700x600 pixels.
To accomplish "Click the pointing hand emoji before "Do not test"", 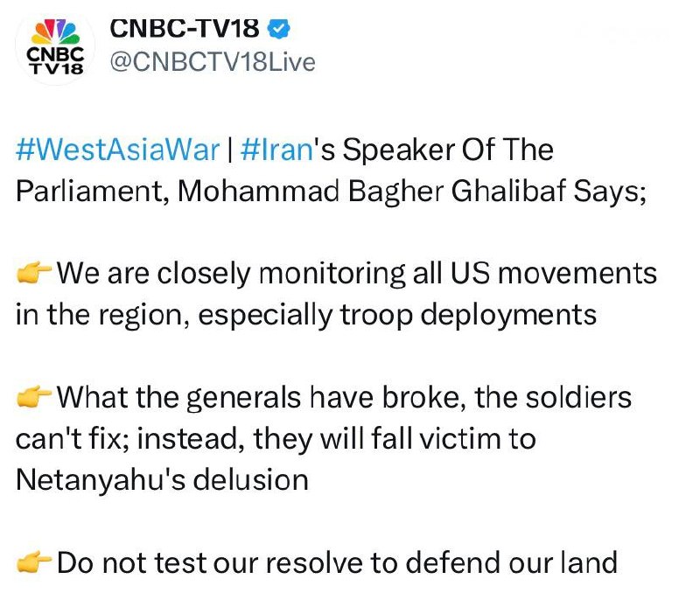I will pyautogui.click(x=33, y=562).
